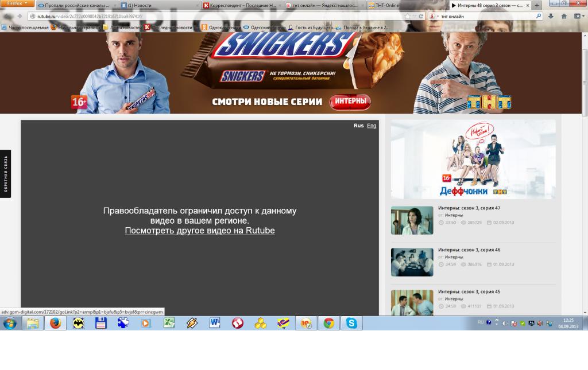Open title 'Интерны: сезон 3, серия 47'
Screen dimensions: 588x370
469,208
